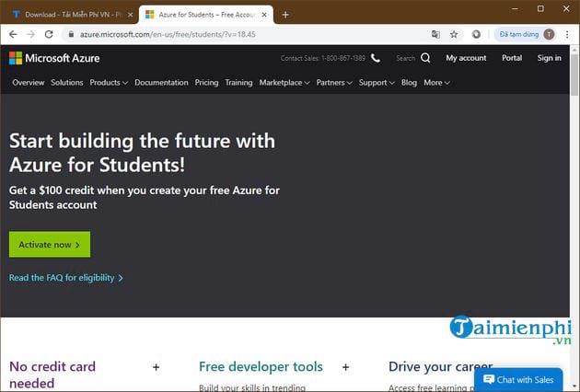
Task: Click the vertical page scrollbar thumb
Action: click(574, 75)
